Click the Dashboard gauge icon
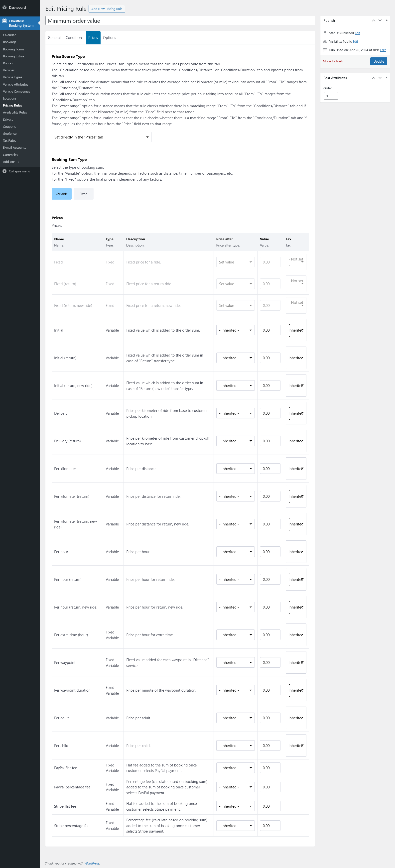395x868 pixels. click(4, 7)
